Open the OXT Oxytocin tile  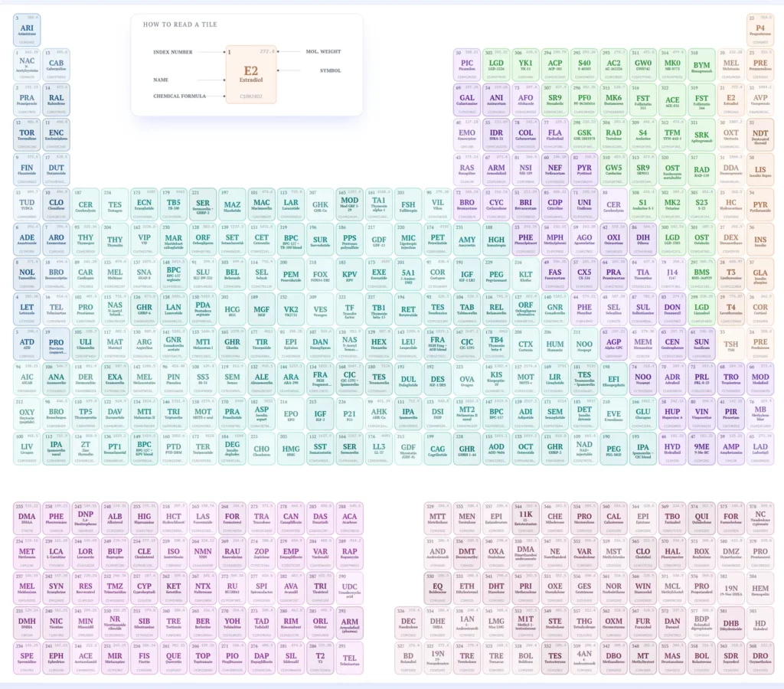tap(731, 135)
